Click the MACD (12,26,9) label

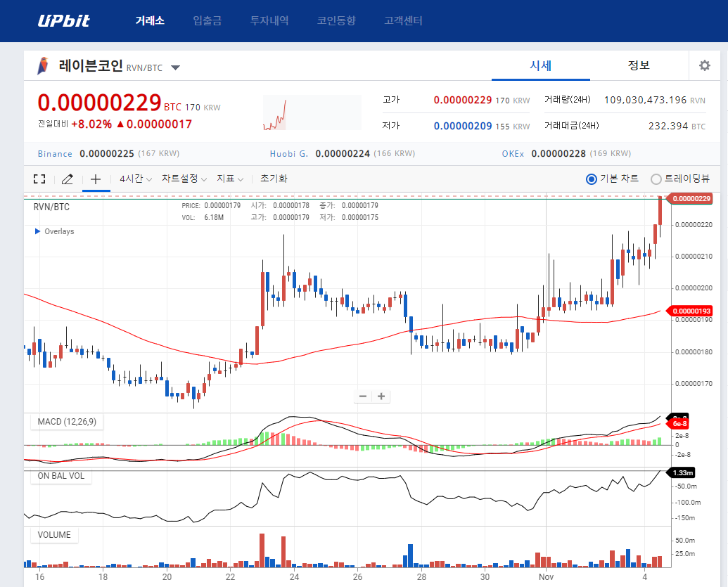coord(67,421)
